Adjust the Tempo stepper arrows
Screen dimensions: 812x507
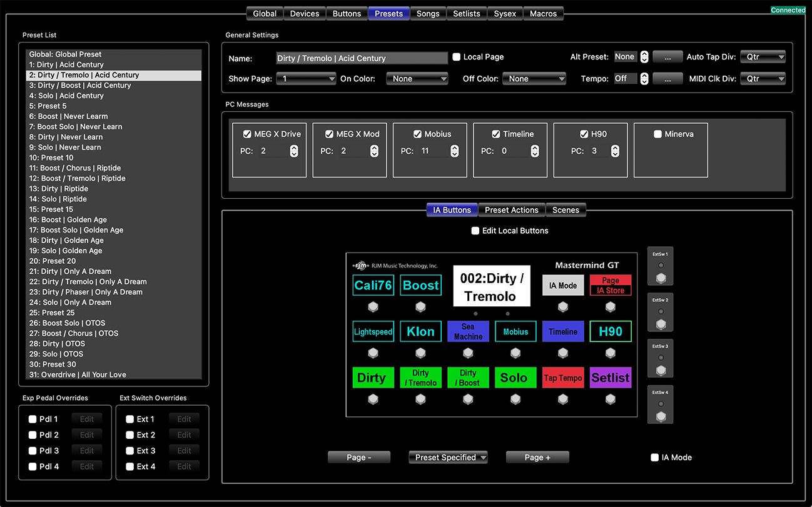click(644, 79)
